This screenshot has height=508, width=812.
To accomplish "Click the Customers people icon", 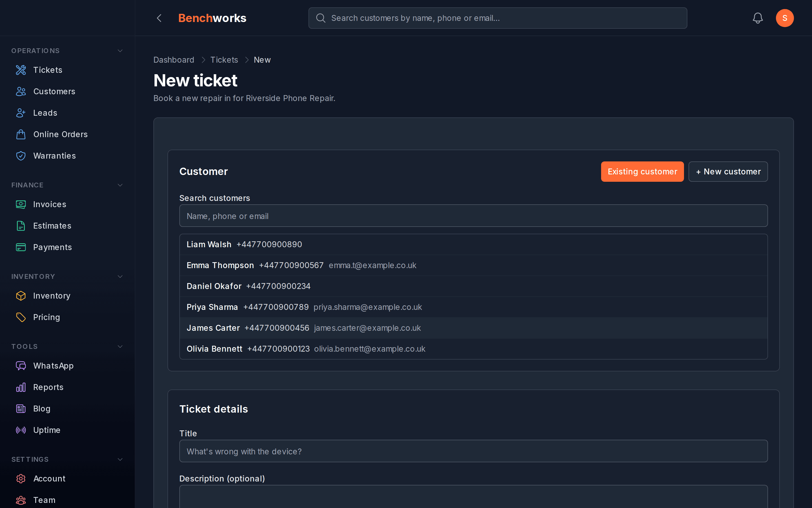I will pyautogui.click(x=21, y=91).
